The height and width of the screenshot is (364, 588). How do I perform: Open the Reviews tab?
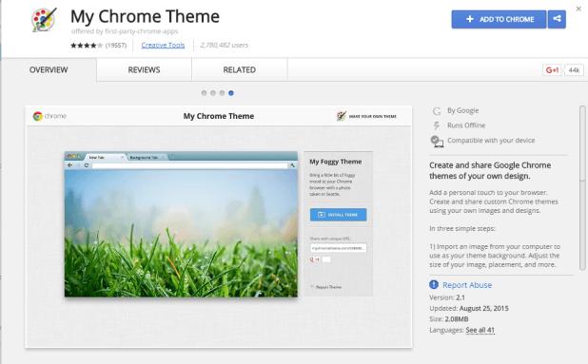tap(144, 69)
